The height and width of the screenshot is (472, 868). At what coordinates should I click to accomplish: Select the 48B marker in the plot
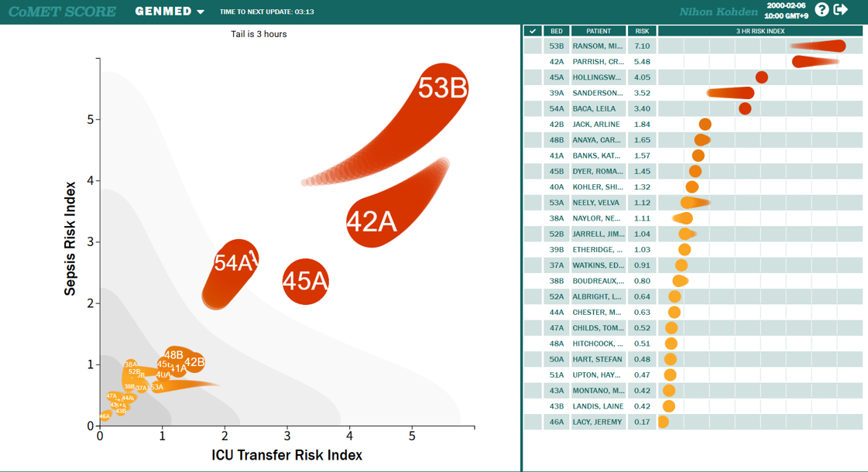click(x=173, y=354)
